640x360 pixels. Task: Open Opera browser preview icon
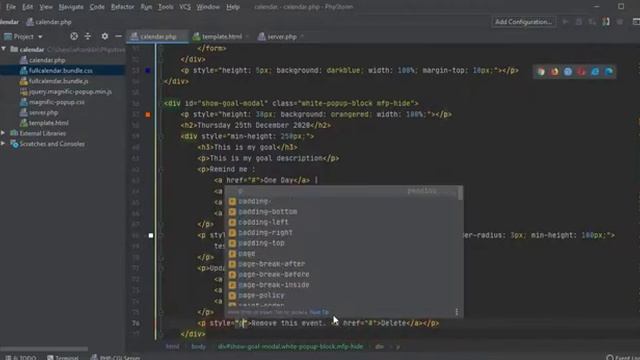[x=581, y=72]
